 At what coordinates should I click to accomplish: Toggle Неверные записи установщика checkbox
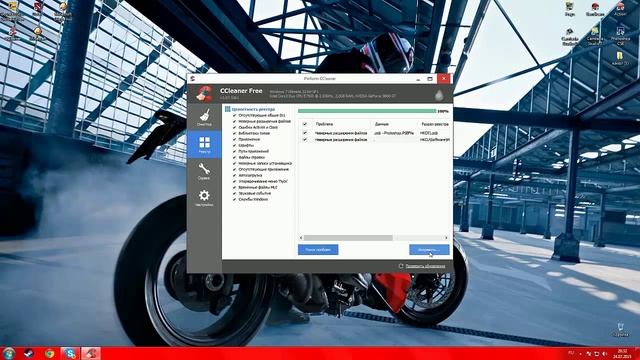pyautogui.click(x=234, y=163)
